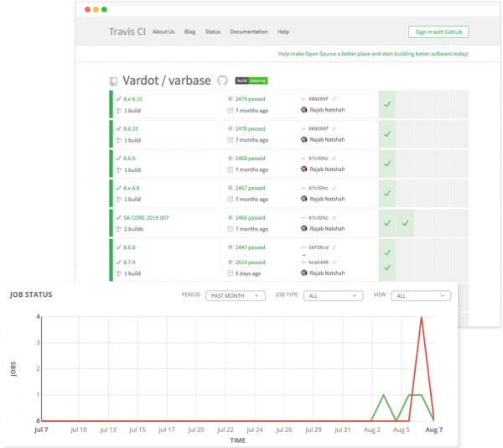The height and width of the screenshot is (448, 503).
Task: Open build #2468 passed
Action: pyautogui.click(x=250, y=159)
